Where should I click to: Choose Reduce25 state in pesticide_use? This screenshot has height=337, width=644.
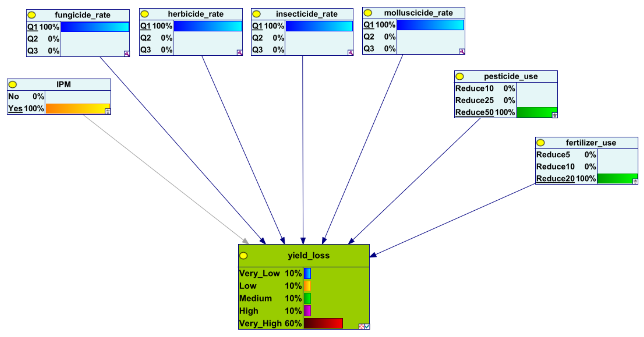pos(474,100)
